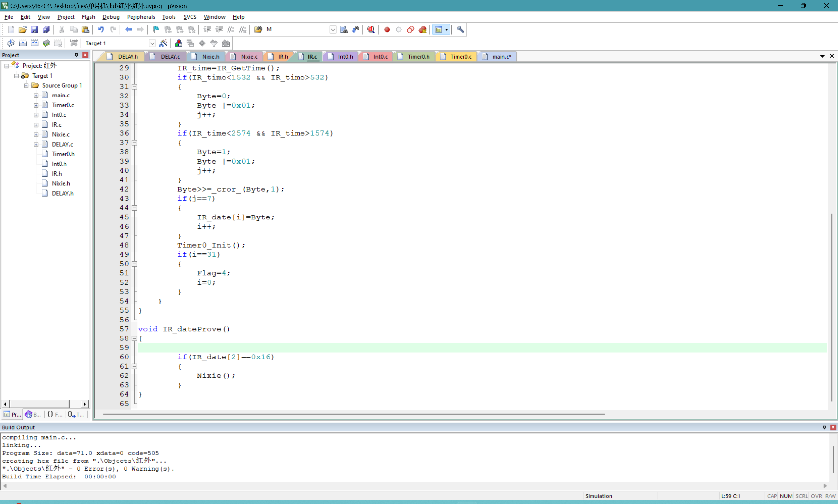Click the Project panel right scroll arrow
The image size is (838, 504).
coord(84,404)
